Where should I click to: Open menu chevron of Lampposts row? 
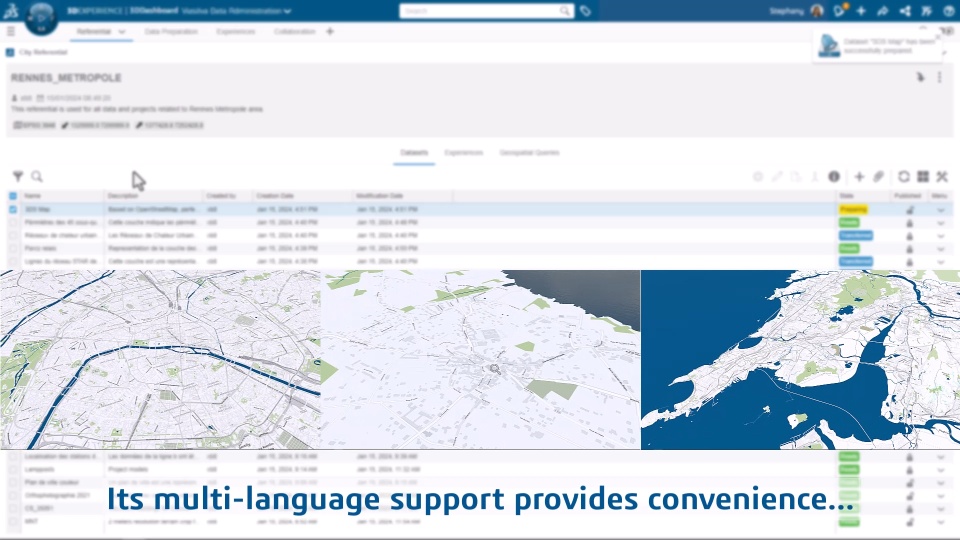point(941,470)
